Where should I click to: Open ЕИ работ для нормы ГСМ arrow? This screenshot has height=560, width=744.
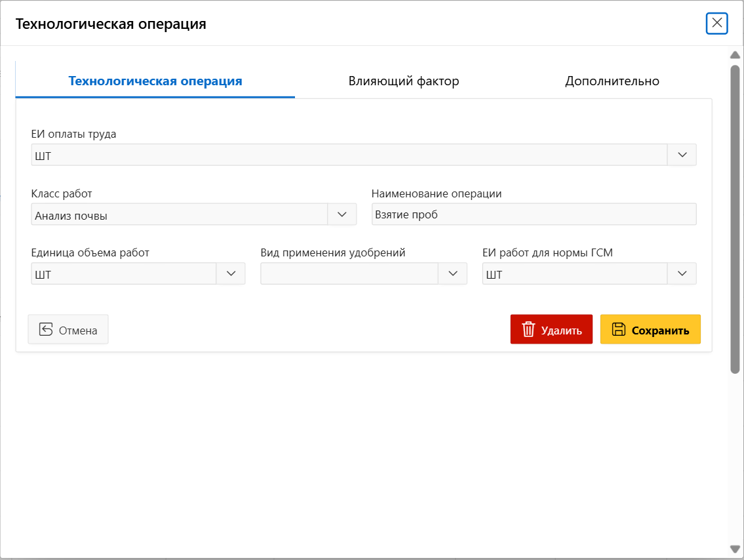coord(682,274)
